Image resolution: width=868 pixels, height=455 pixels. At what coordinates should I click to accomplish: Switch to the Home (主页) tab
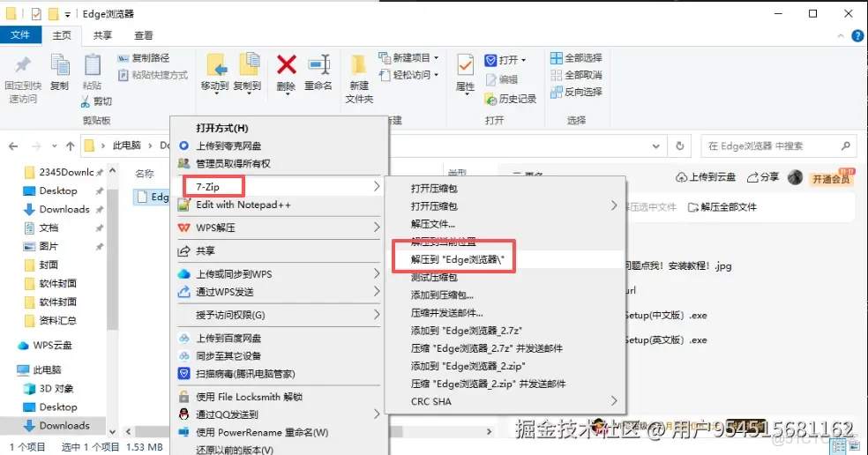click(x=62, y=35)
